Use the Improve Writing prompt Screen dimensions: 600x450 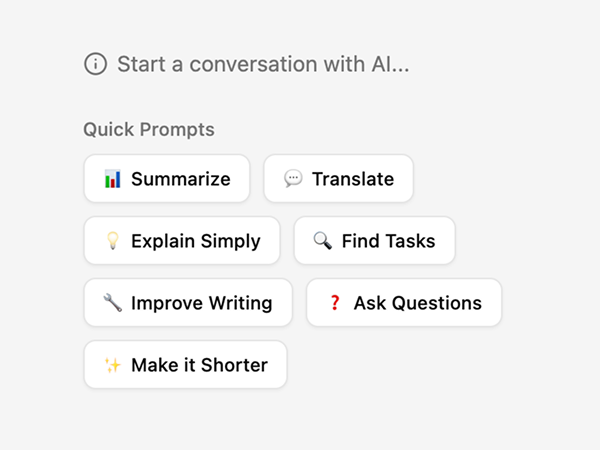pyautogui.click(x=188, y=303)
